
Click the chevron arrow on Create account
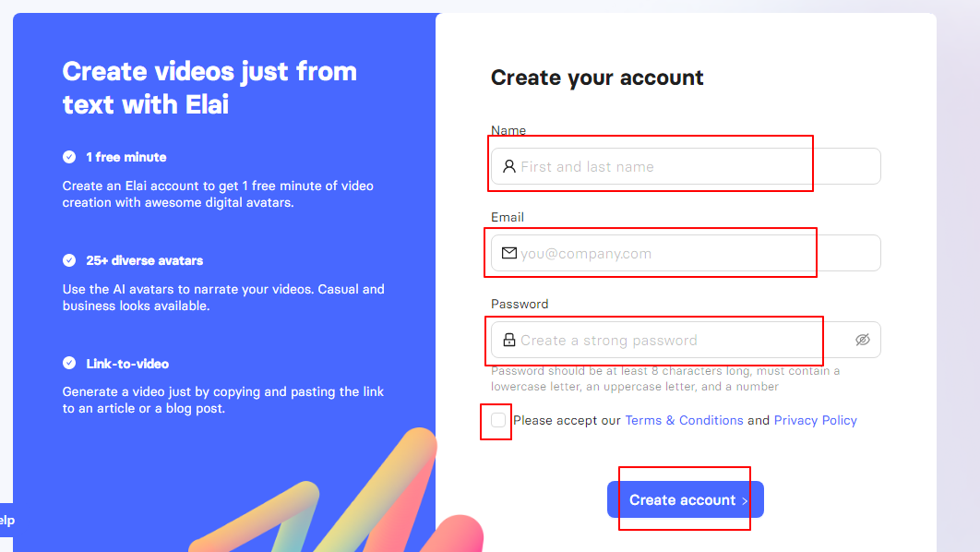tap(745, 500)
